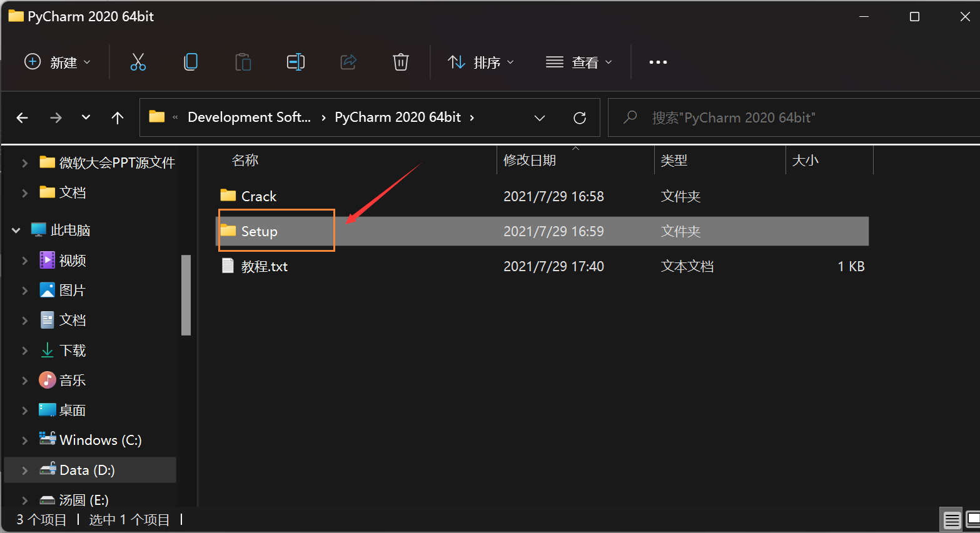Open address bar history dropdown
Image resolution: width=980 pixels, height=533 pixels.
tap(540, 117)
